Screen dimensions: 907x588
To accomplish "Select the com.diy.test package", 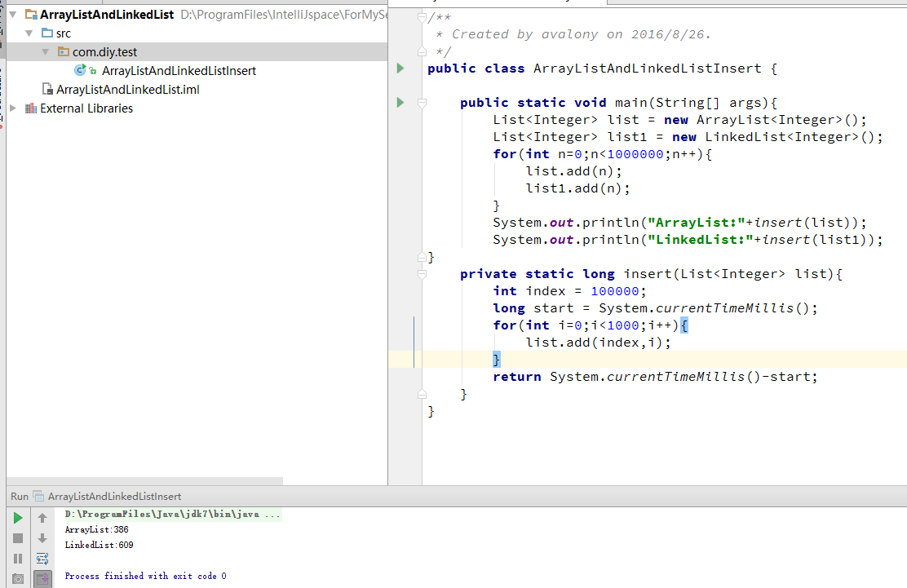I will 104,52.
